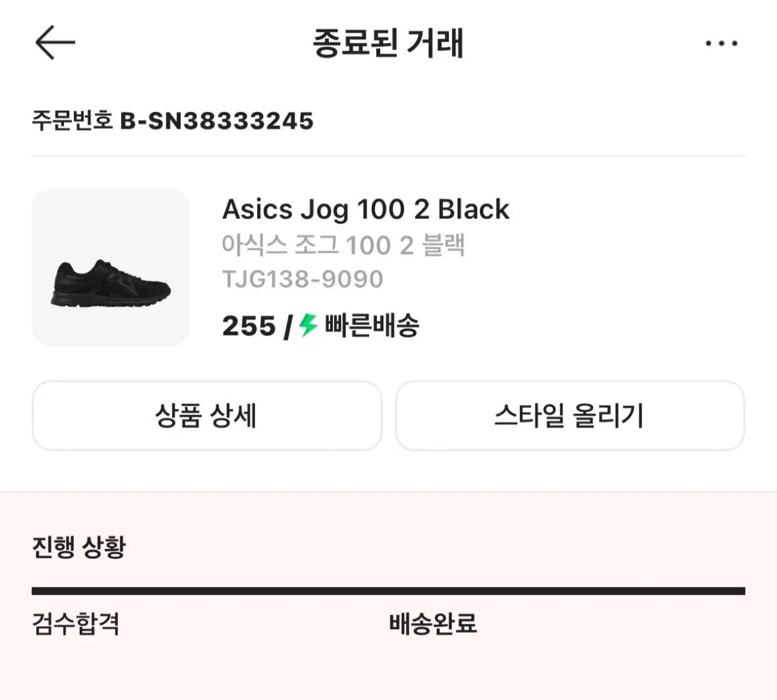Tap the 빠른배송 delivery label
777x700 pixels.
[372, 325]
